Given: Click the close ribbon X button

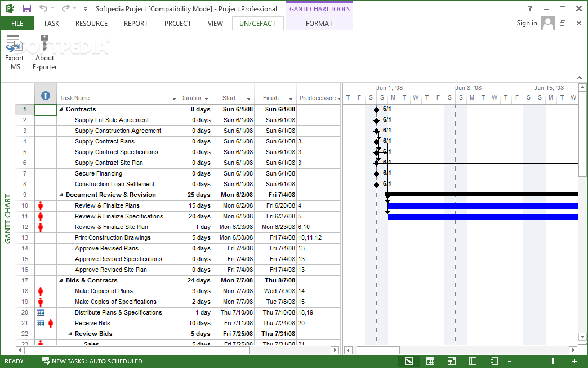Looking at the screenshot, I should tap(578, 23).
